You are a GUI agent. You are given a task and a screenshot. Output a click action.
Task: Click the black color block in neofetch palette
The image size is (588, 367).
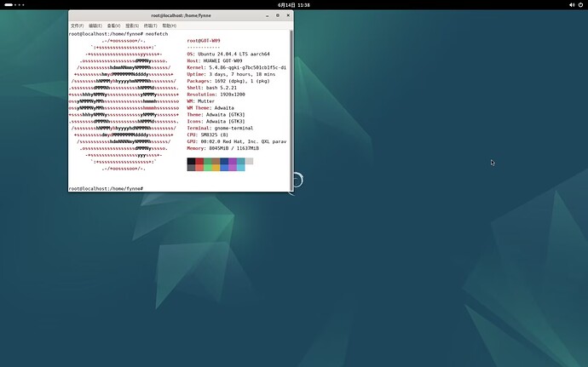pyautogui.click(x=191, y=161)
